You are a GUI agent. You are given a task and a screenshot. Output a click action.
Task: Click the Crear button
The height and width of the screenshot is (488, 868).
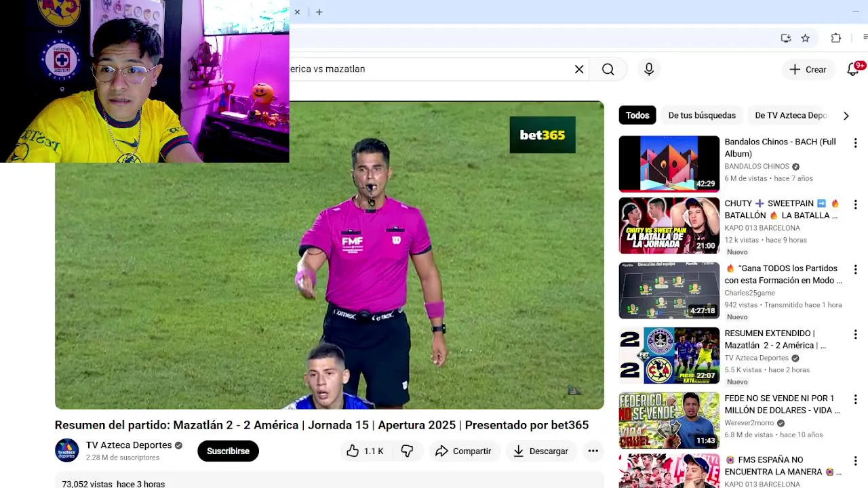808,69
